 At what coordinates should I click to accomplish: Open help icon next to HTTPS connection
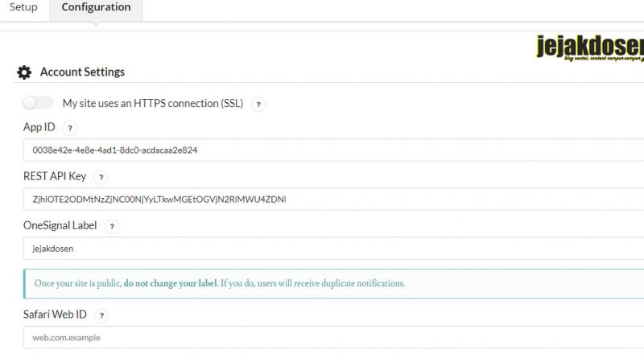pos(258,105)
